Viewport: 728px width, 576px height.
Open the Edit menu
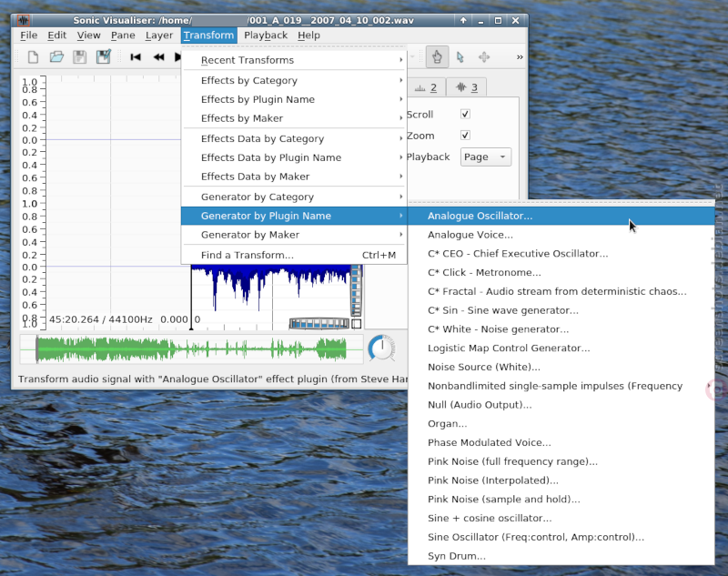[56, 35]
